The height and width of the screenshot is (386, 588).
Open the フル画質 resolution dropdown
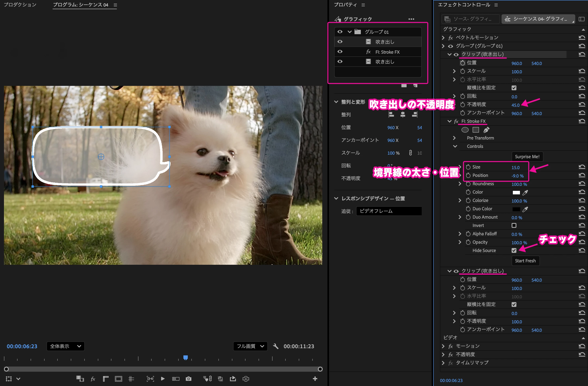pyautogui.click(x=250, y=346)
